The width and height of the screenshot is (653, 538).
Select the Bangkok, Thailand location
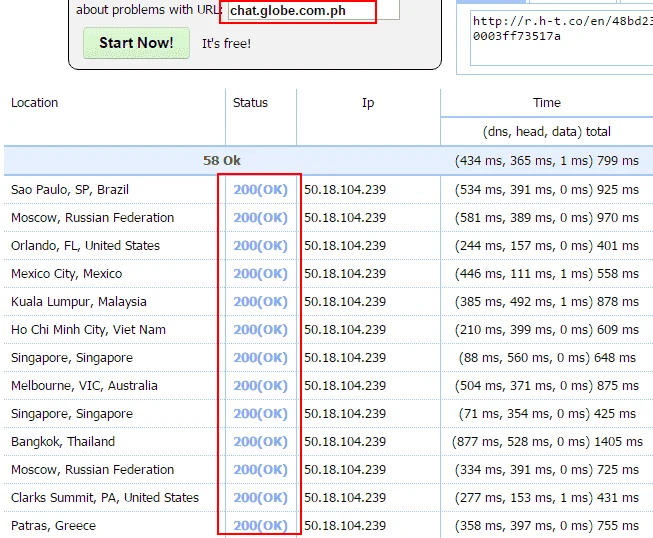click(x=63, y=441)
